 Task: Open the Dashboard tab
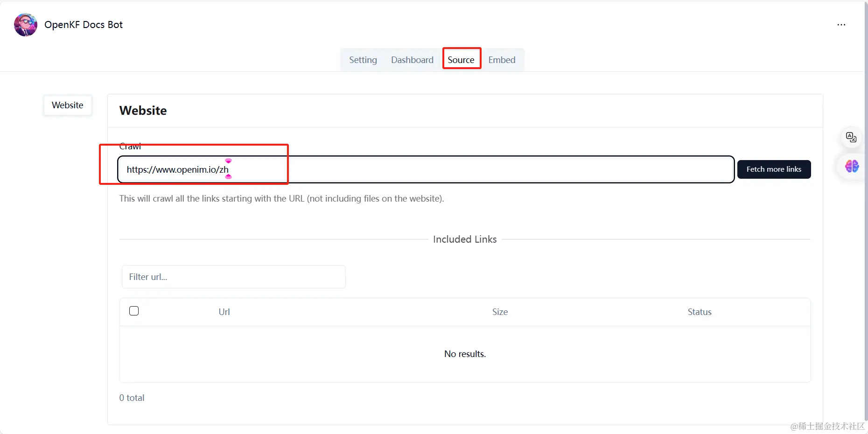pyautogui.click(x=412, y=60)
